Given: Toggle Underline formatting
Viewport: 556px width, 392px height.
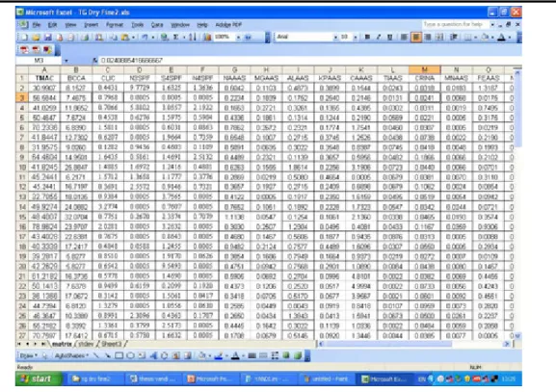Looking at the screenshot, I should click(390, 37).
